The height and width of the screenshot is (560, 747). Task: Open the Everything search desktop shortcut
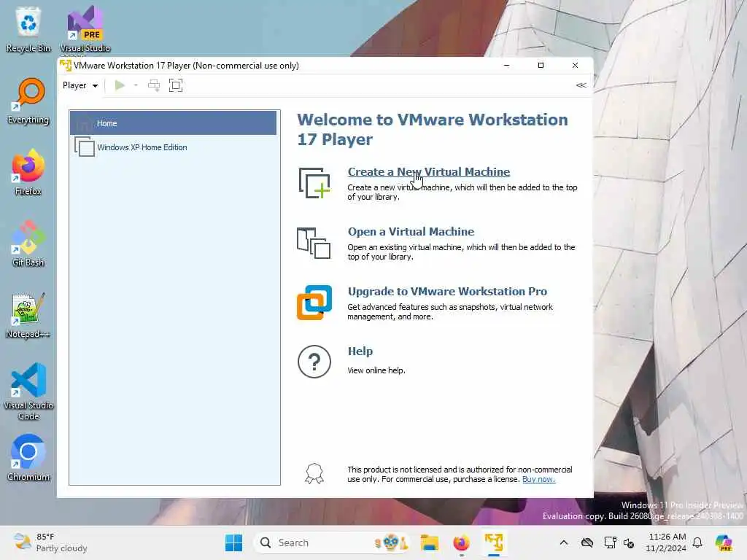point(28,101)
